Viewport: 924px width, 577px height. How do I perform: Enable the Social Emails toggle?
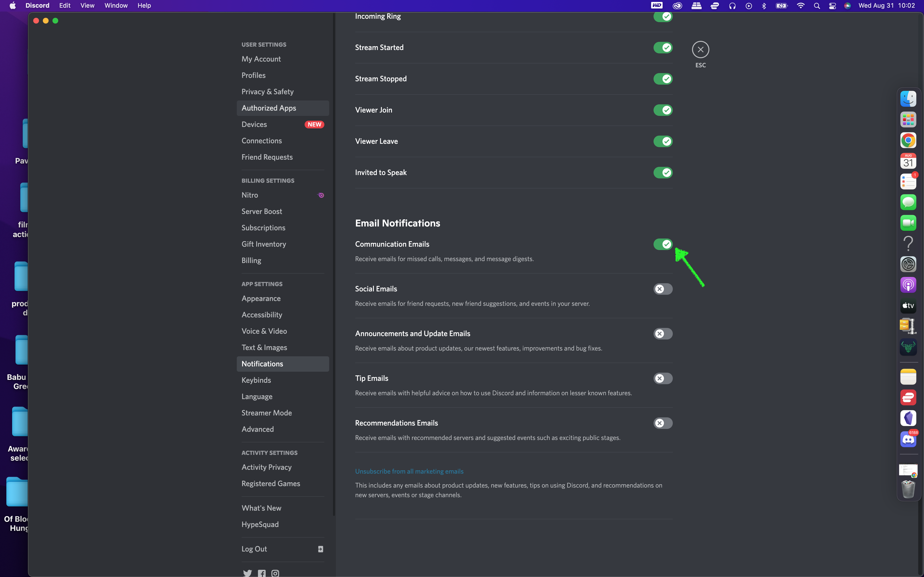click(663, 289)
